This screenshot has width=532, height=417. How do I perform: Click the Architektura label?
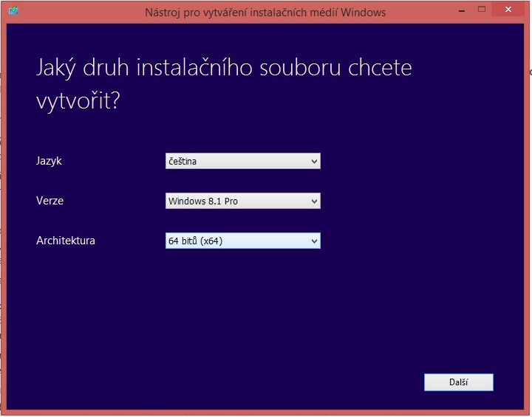point(66,241)
